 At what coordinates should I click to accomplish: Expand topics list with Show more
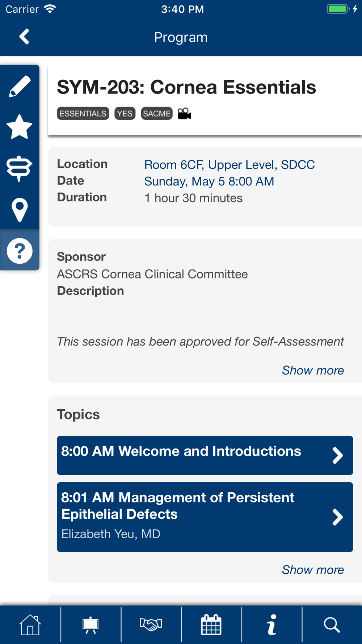313,570
